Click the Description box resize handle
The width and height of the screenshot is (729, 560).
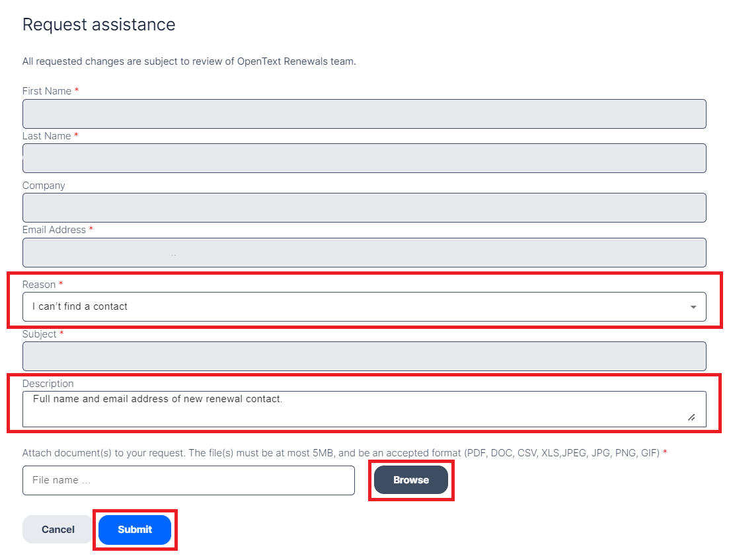[x=692, y=417]
